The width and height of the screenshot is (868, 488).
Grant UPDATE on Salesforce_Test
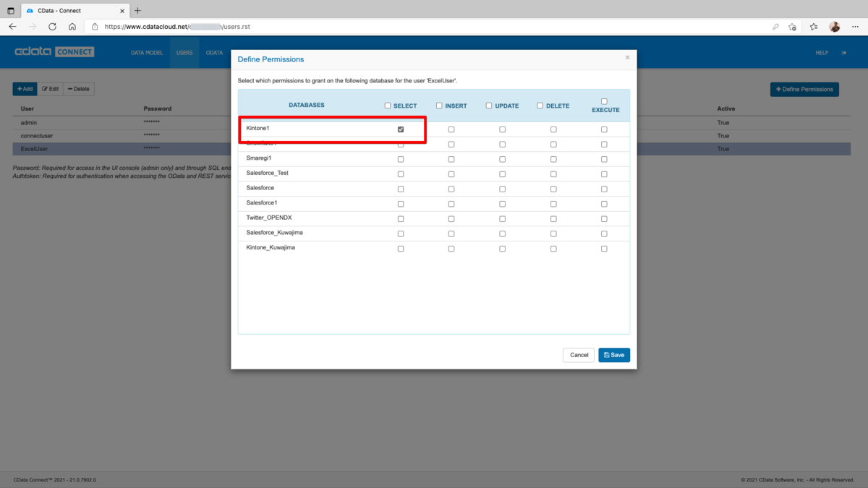(502, 174)
